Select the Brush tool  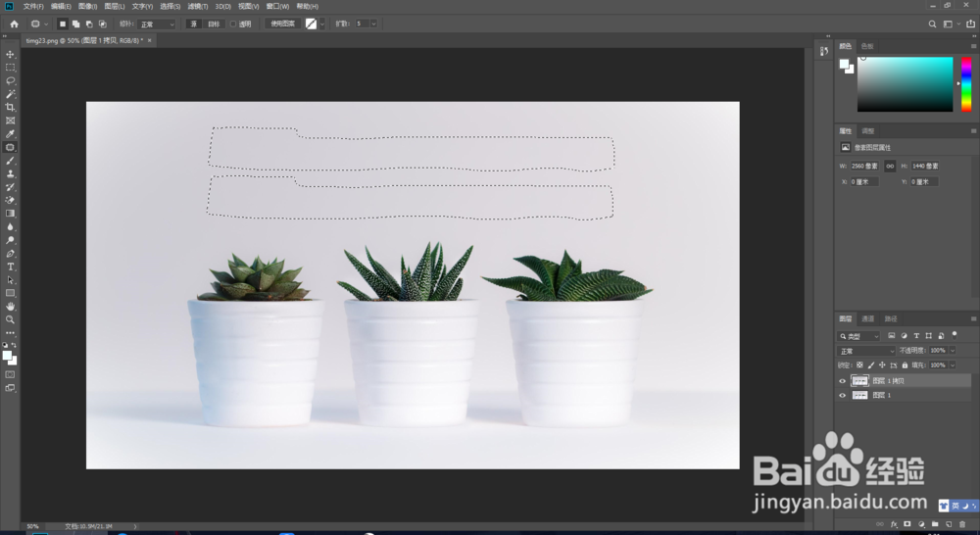(10, 161)
